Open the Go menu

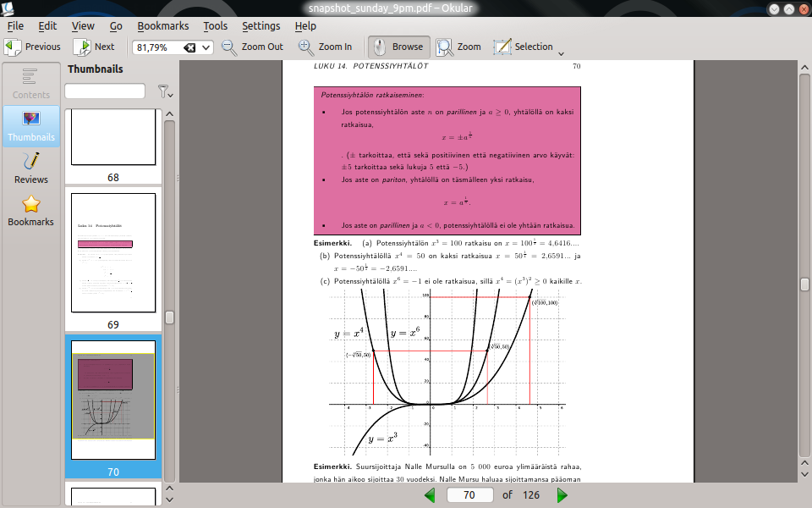coord(116,26)
